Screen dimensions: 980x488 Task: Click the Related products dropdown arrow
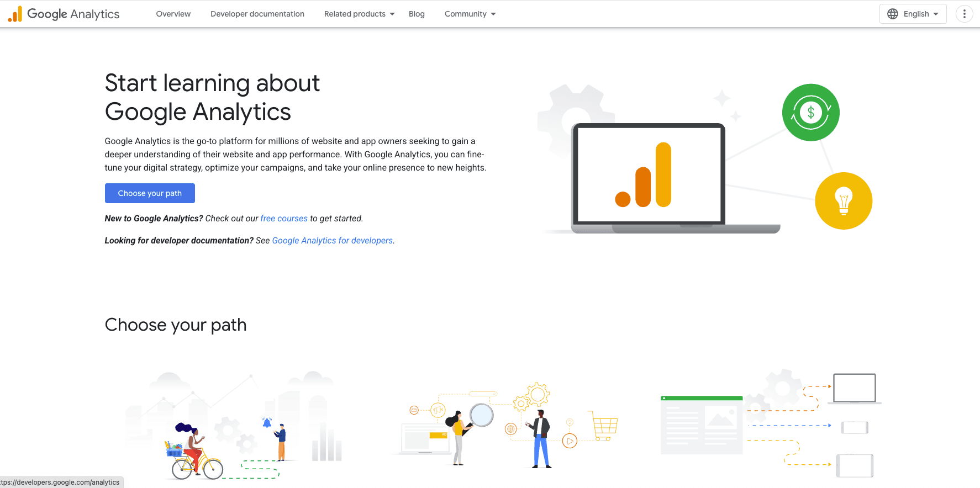(392, 14)
